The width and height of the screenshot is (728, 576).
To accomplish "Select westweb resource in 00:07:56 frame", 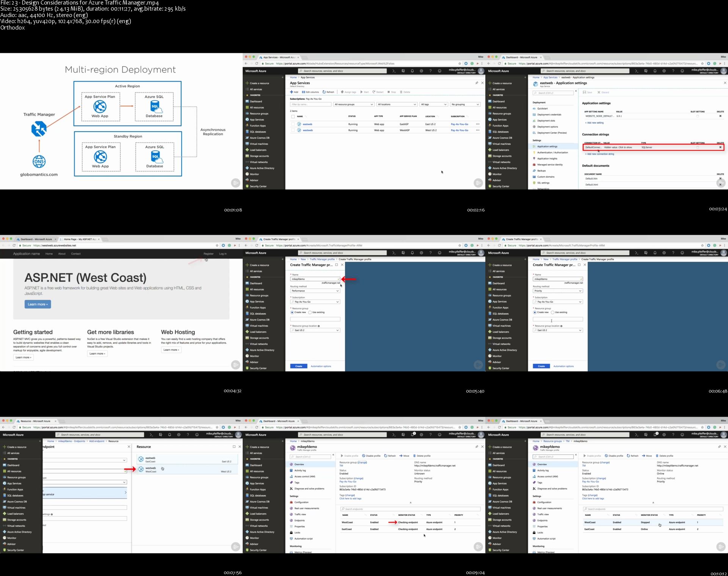I will [x=187, y=470].
